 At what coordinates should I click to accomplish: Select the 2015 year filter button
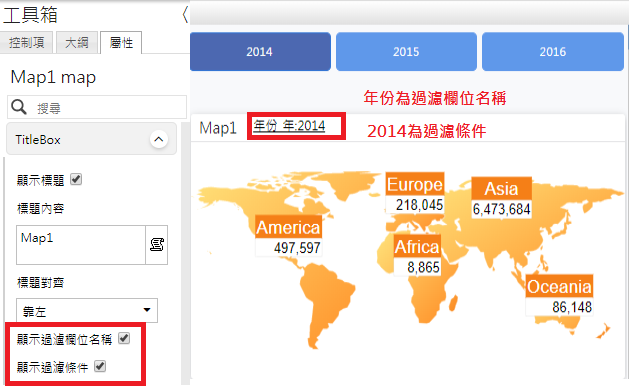coord(406,52)
